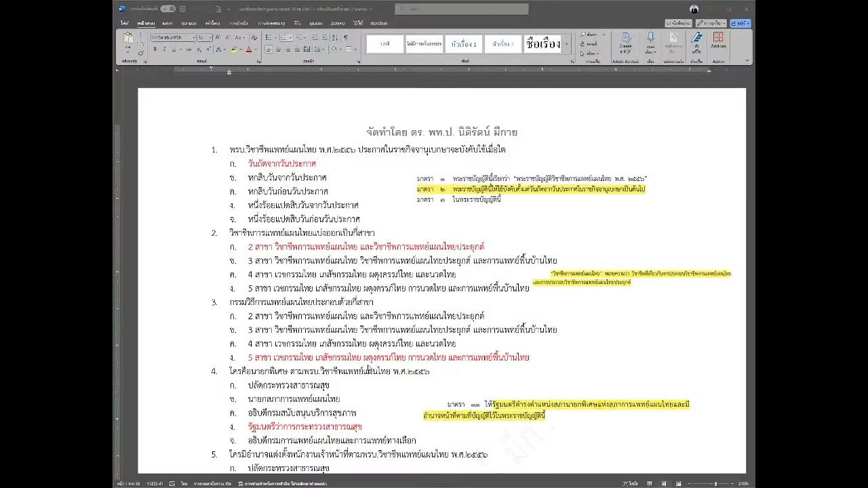Apply the หัวเรื่อง 2 style
868x488 pixels.
click(x=503, y=44)
